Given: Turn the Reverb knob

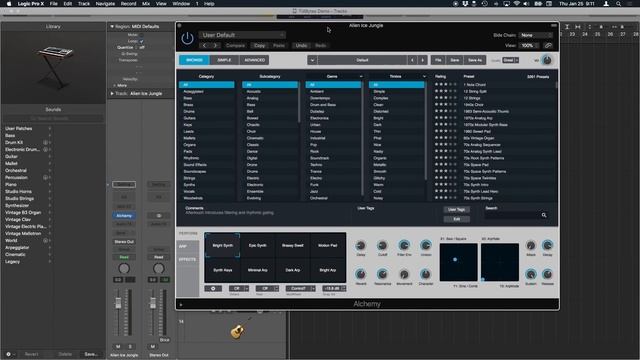Looking at the screenshot, I should 361,274.
